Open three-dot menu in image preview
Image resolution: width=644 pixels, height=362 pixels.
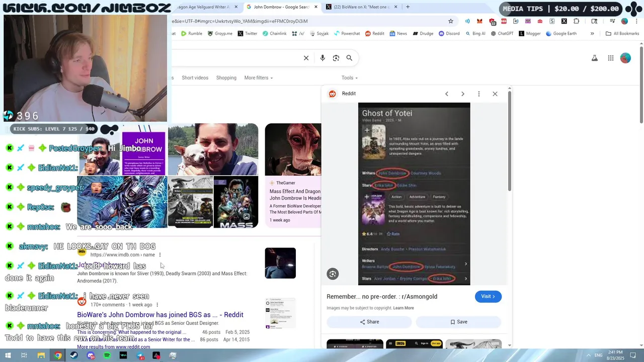click(x=479, y=94)
